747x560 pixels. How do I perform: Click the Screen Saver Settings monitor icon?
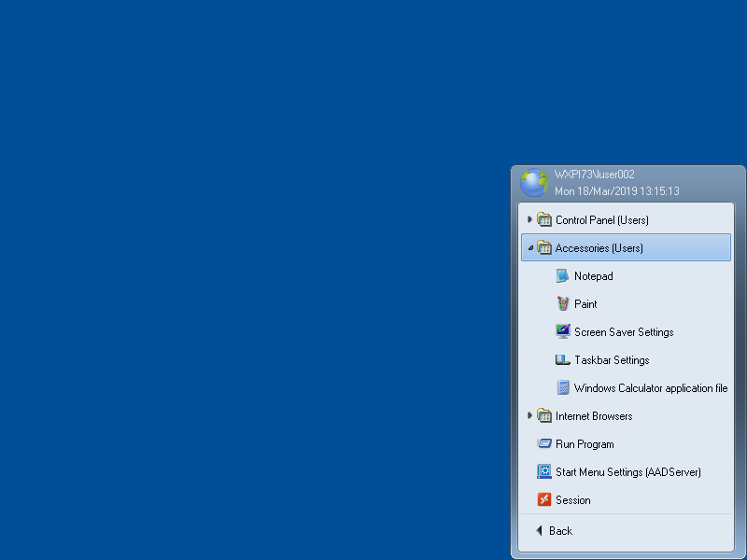coord(563,332)
